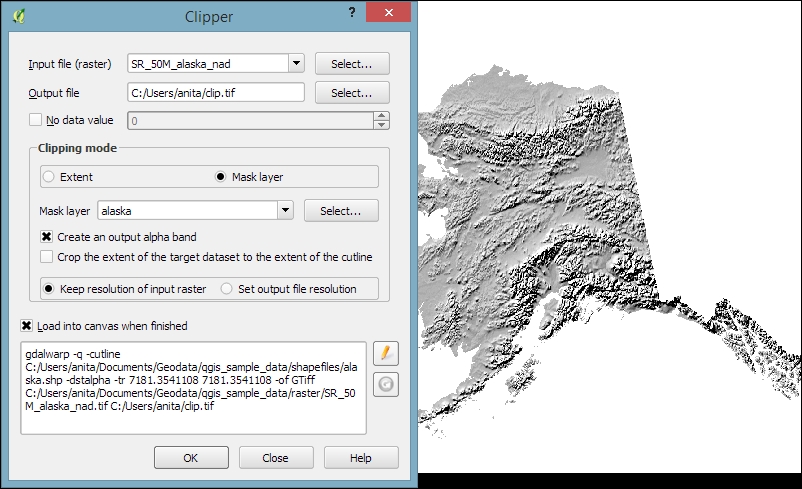Open Help from the bottom button
This screenshot has width=802, height=489.
click(x=361, y=458)
